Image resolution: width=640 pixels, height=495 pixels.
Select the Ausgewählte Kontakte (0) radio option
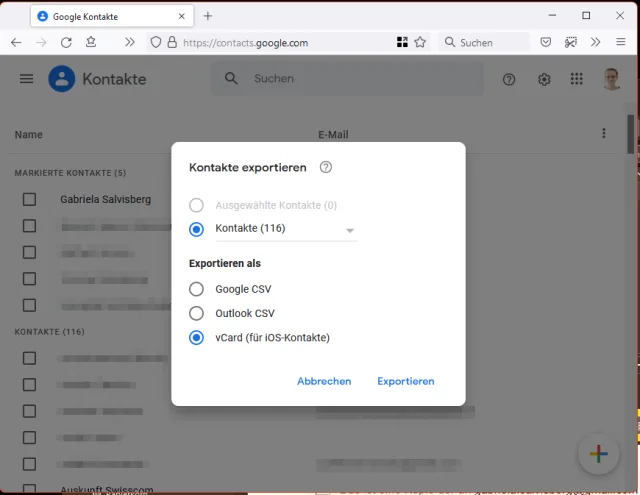tap(196, 205)
